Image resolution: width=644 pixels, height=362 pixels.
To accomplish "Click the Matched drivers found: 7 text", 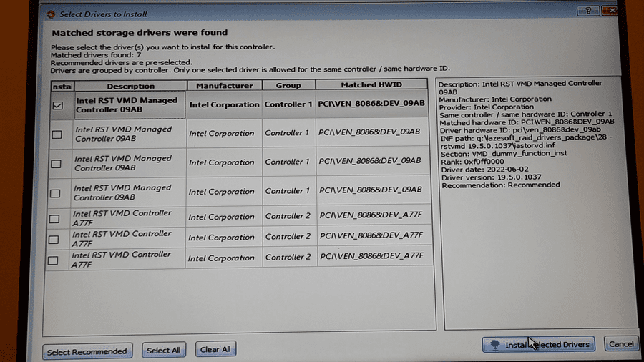I will point(96,55).
